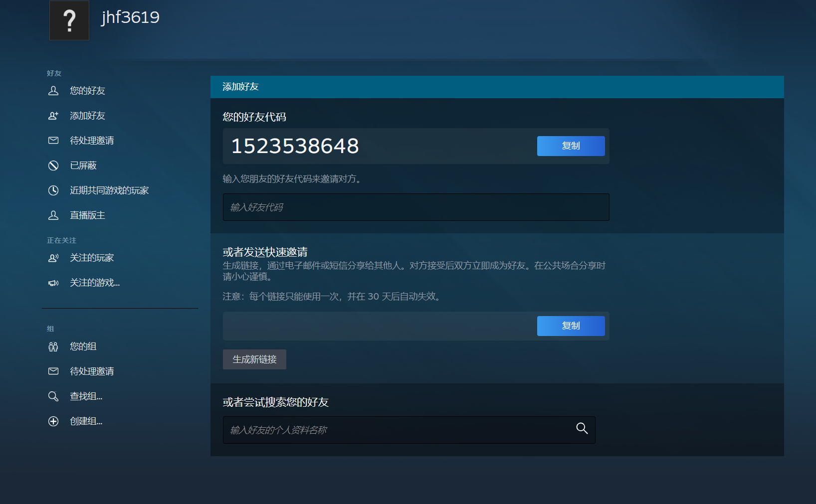
Task: Click the add-friend icon beside 添加好友
Action: click(53, 116)
